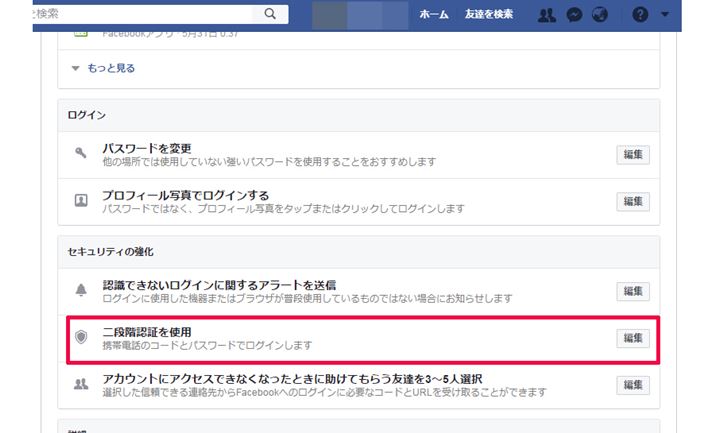Screen dimensions: 715x433
Task: Click the key icon for password change
Action: [x=81, y=153]
